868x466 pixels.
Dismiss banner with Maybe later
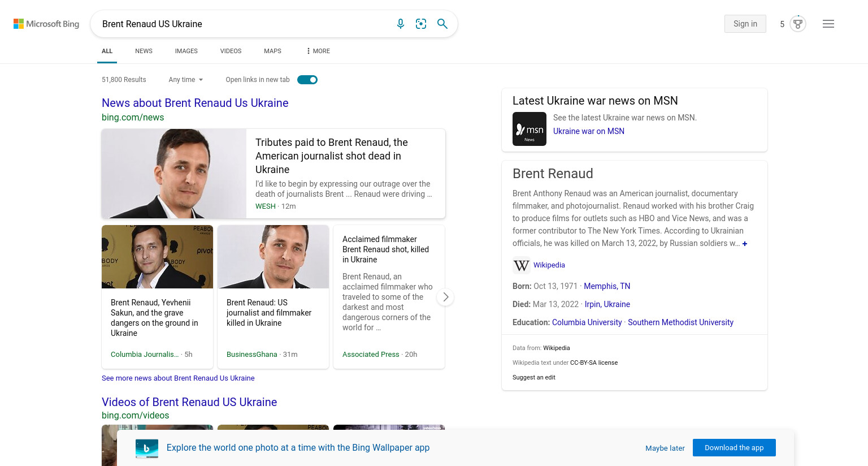pyautogui.click(x=665, y=448)
